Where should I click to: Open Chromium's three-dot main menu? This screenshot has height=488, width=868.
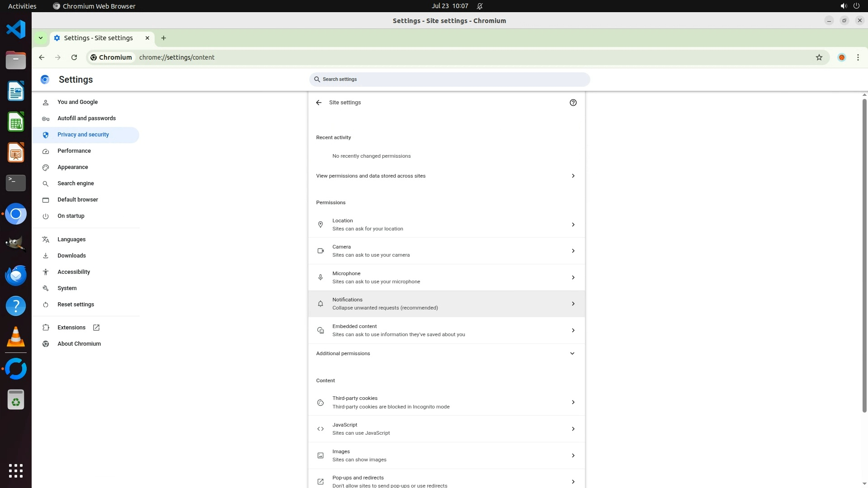858,57
